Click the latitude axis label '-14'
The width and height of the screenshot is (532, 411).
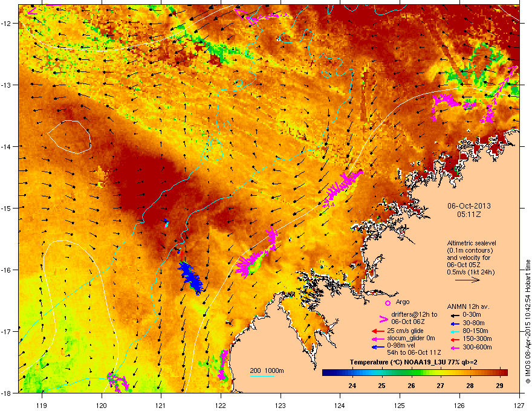[x=6, y=146]
